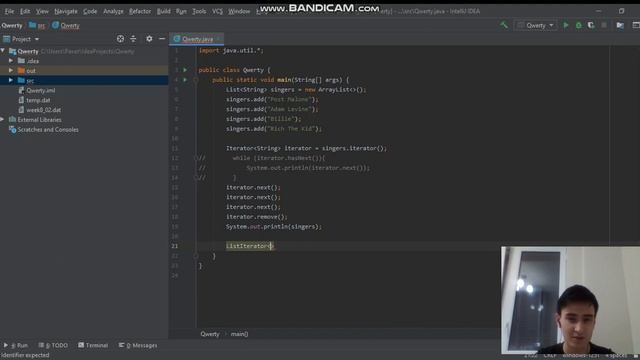Click the ListIterator text on line 21
Screen dimensions: 640x360
pyautogui.click(x=248, y=246)
